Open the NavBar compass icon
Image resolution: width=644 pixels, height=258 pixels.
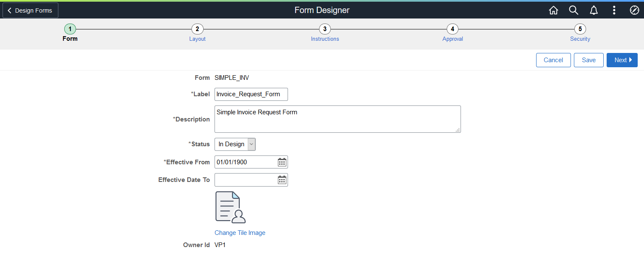coord(634,10)
